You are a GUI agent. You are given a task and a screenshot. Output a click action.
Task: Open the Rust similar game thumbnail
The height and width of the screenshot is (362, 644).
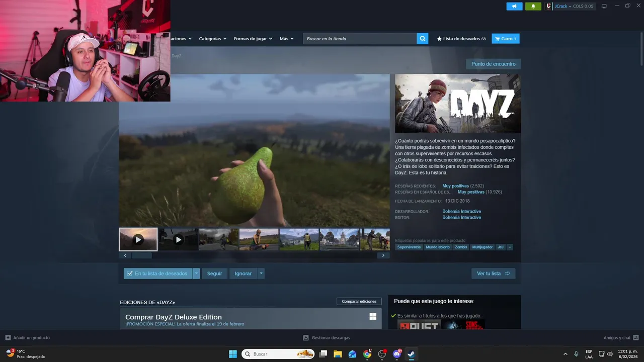coord(419,325)
